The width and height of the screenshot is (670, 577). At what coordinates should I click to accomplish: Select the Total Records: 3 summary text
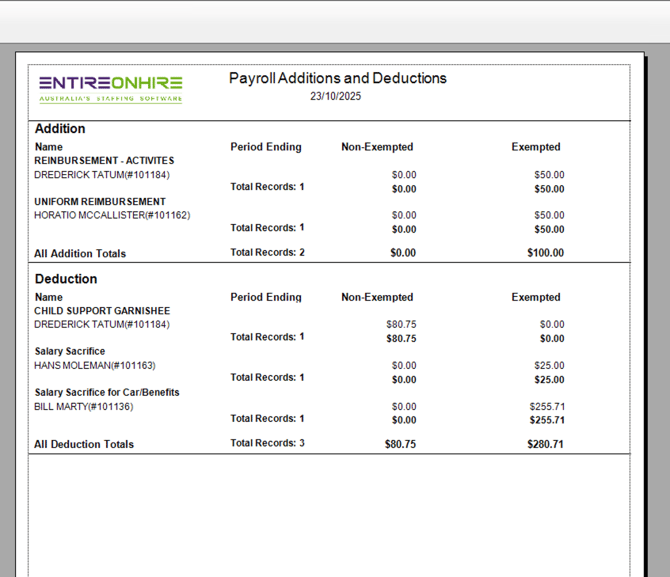tap(267, 443)
